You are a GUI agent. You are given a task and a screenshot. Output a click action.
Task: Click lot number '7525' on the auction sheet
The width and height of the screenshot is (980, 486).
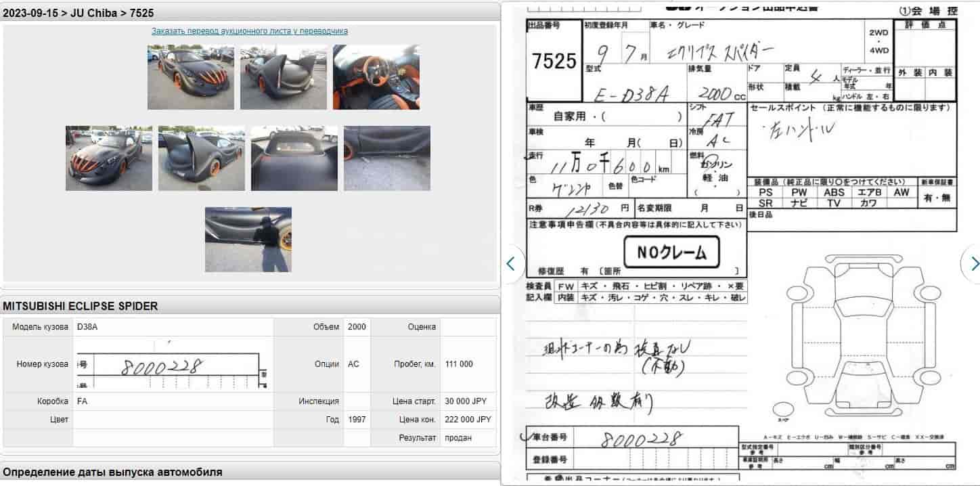point(554,62)
